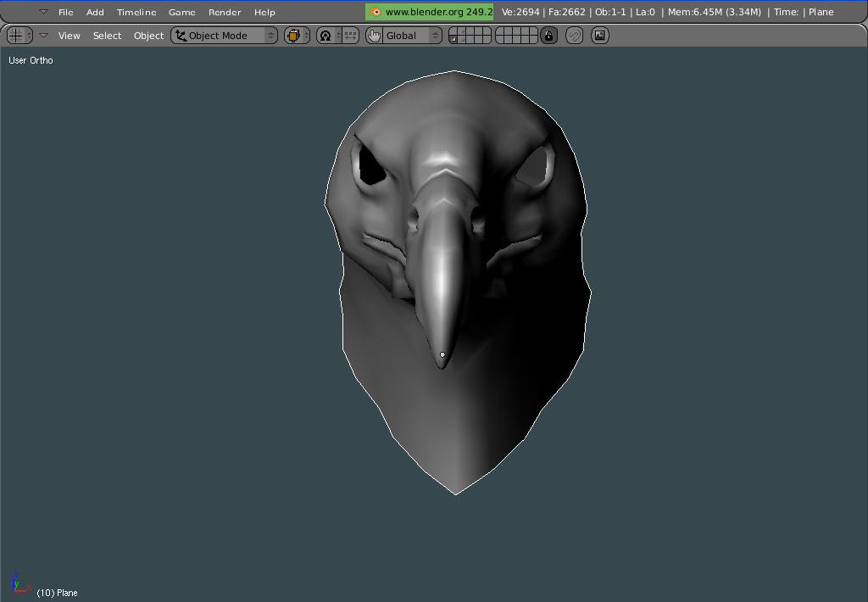Click the Blender logo icon beside www.blender.org
868x602 pixels.
376,12
